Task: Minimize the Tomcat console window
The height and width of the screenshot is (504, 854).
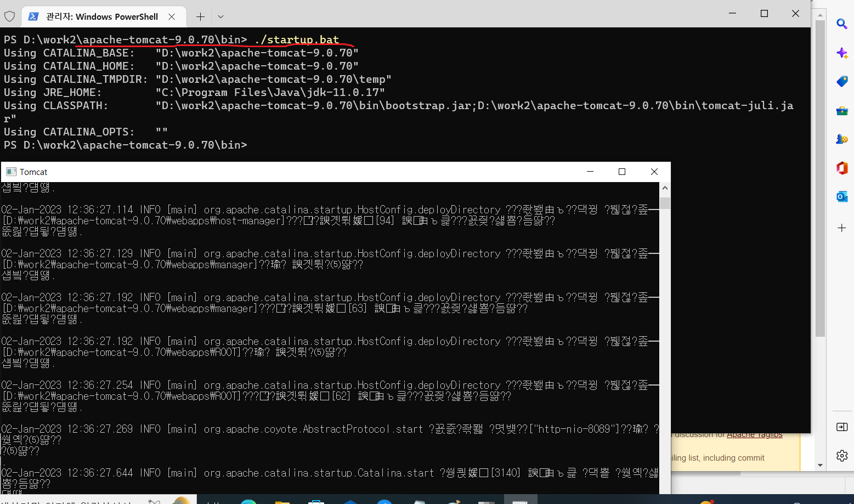Action: click(x=590, y=172)
